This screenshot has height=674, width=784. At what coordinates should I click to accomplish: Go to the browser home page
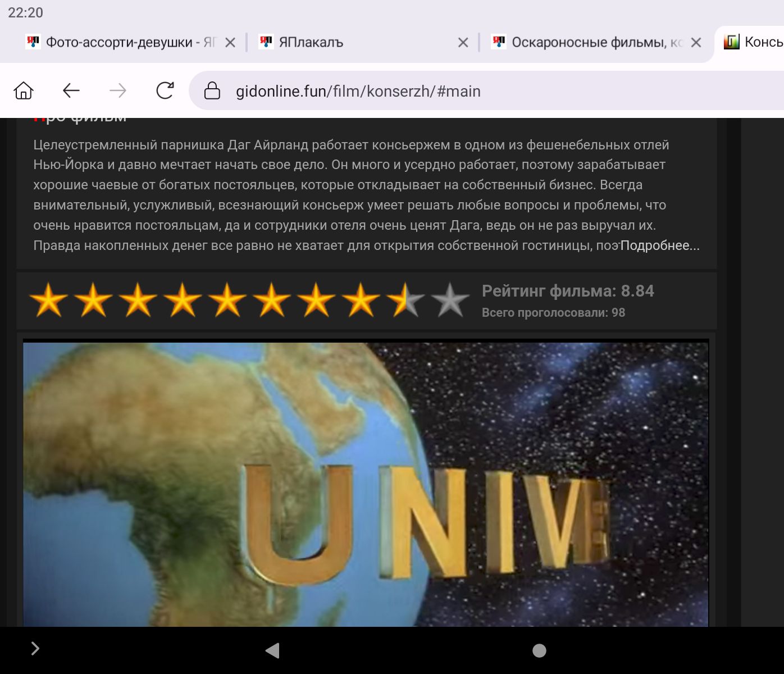[x=24, y=90]
